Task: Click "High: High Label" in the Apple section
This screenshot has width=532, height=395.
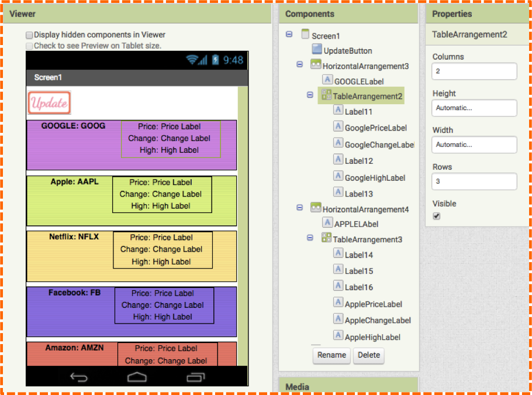Action: pos(161,206)
